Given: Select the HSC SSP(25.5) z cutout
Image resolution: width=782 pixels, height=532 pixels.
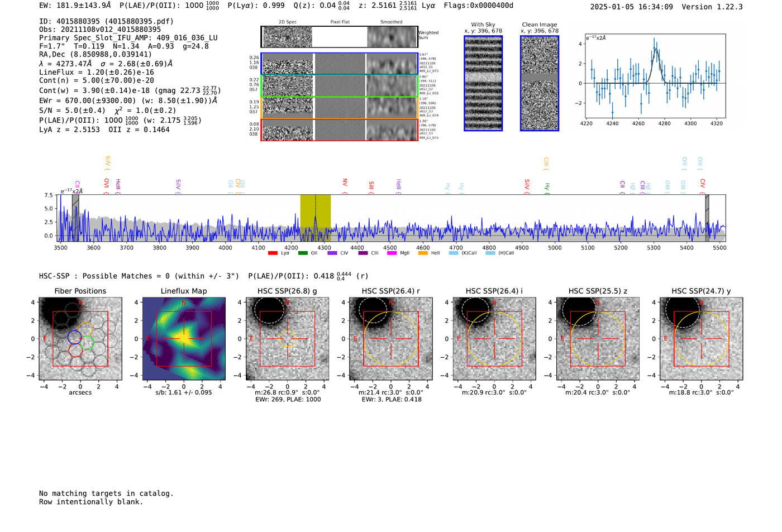Looking at the screenshot, I should (x=598, y=339).
